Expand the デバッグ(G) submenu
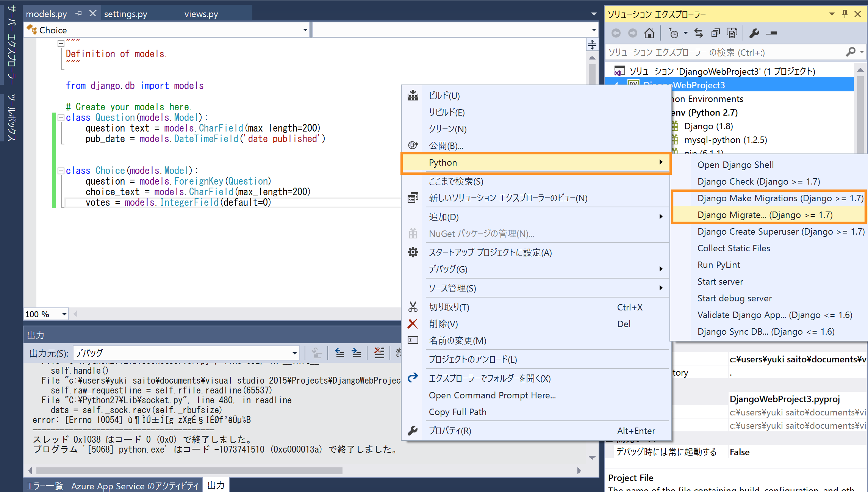The height and width of the screenshot is (492, 868). pos(536,269)
